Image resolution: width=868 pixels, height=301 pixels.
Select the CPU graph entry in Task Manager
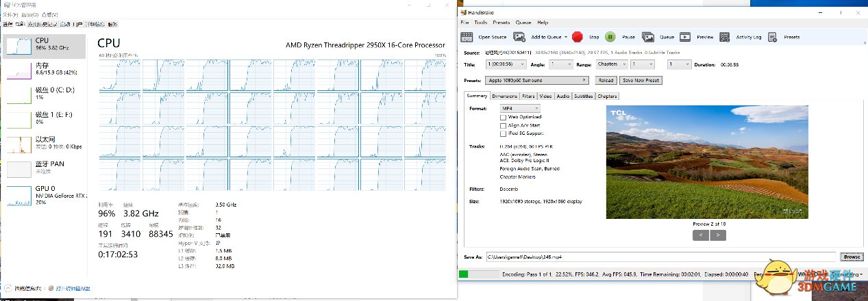45,46
